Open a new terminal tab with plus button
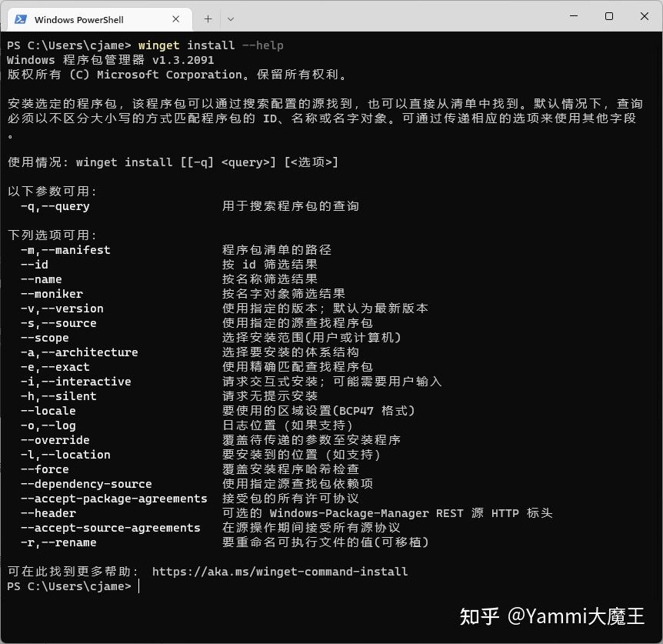Viewport: 663px width, 644px height. [x=208, y=19]
